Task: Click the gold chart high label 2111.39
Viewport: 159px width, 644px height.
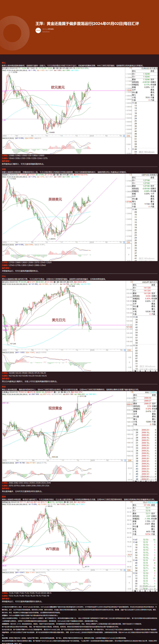Action: click(x=83, y=396)
